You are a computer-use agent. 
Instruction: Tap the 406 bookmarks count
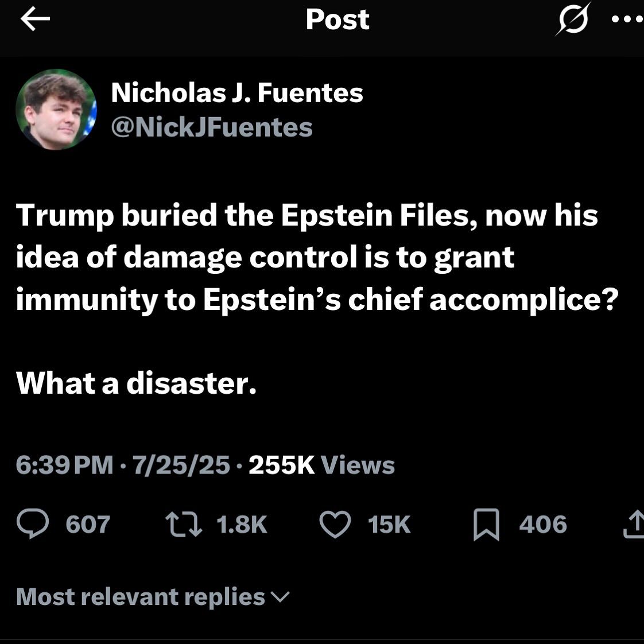tap(543, 525)
